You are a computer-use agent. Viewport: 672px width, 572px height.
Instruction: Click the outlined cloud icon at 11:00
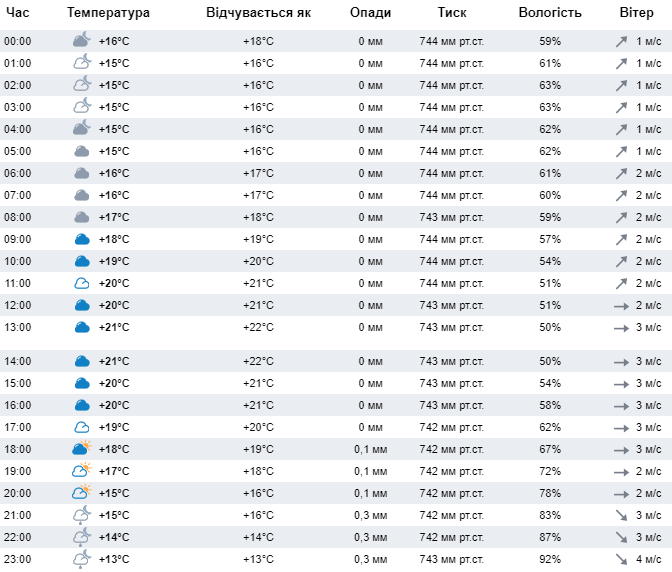[x=82, y=283]
